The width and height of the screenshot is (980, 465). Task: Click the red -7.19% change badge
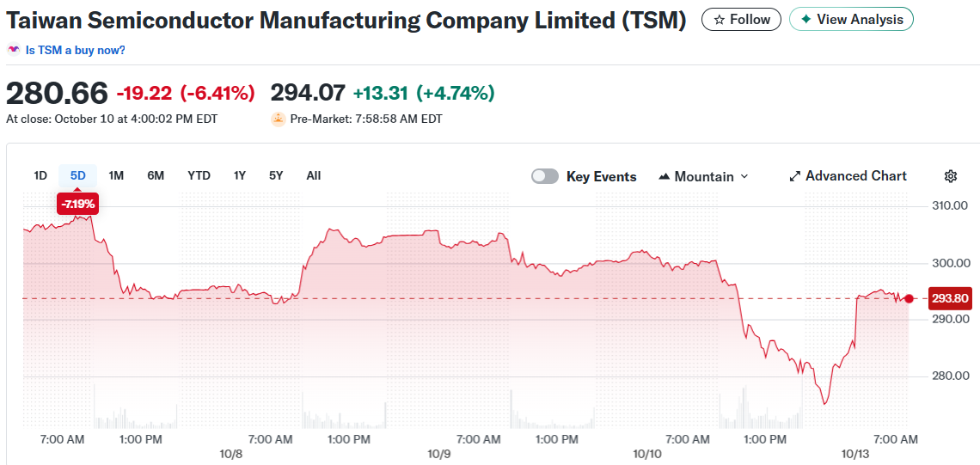(x=78, y=204)
